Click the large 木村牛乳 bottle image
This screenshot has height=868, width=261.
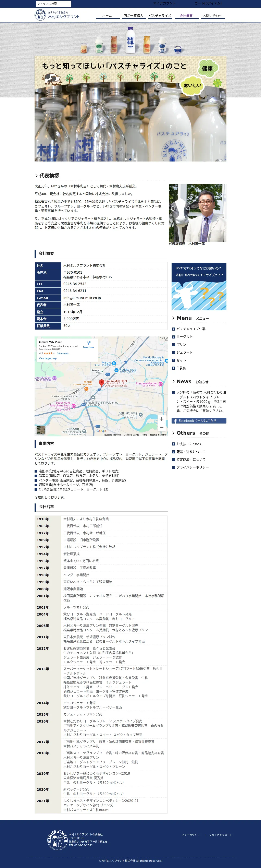tap(130, 40)
